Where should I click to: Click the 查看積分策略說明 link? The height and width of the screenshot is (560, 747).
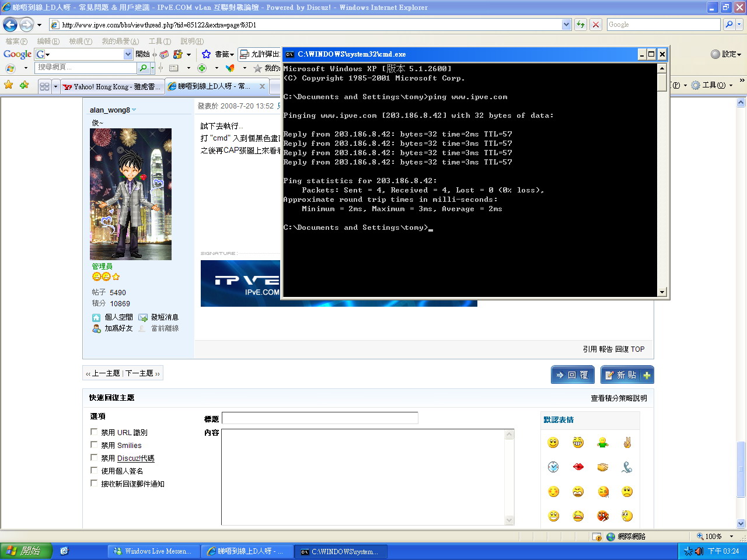coord(619,398)
